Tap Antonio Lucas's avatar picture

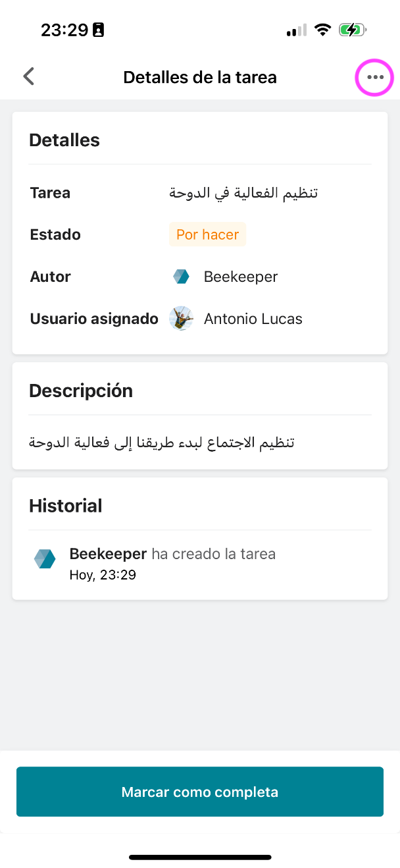pos(181,319)
